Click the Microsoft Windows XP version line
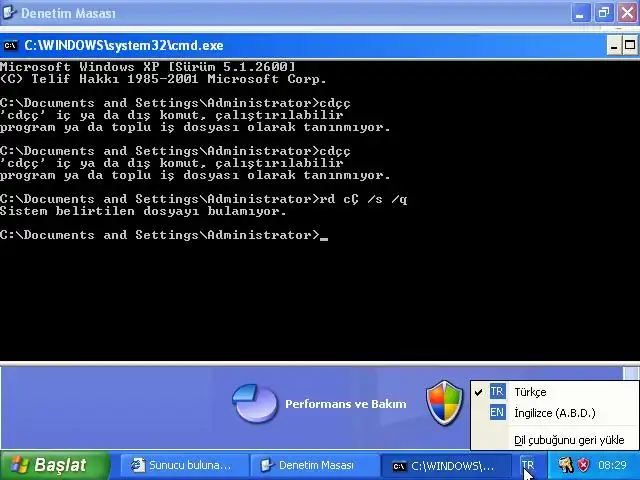Image resolution: width=640 pixels, height=480 pixels. point(147,67)
